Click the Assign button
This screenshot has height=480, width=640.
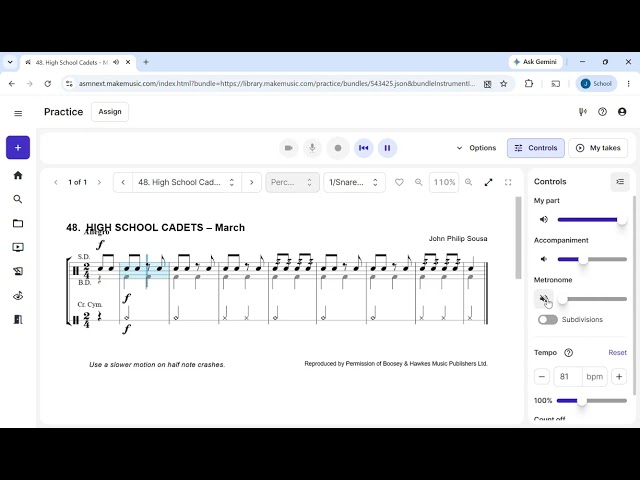110,112
